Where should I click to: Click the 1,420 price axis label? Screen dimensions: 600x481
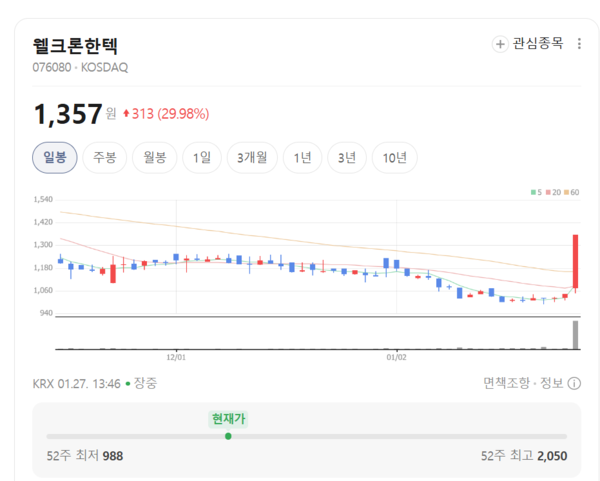click(43, 222)
